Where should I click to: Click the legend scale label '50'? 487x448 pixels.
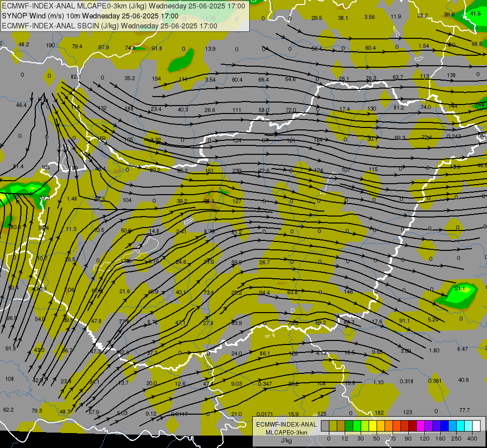[x=377, y=439]
